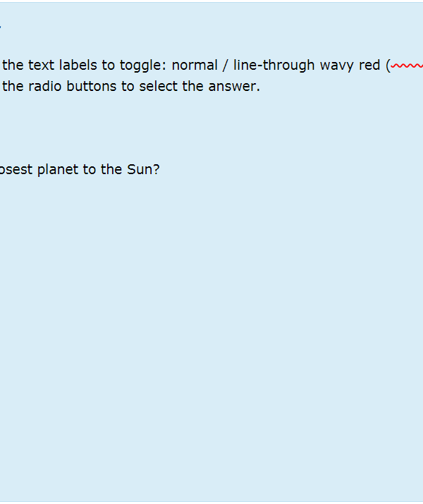
Task: Click the slash between normal and line-through
Action: (x=226, y=66)
